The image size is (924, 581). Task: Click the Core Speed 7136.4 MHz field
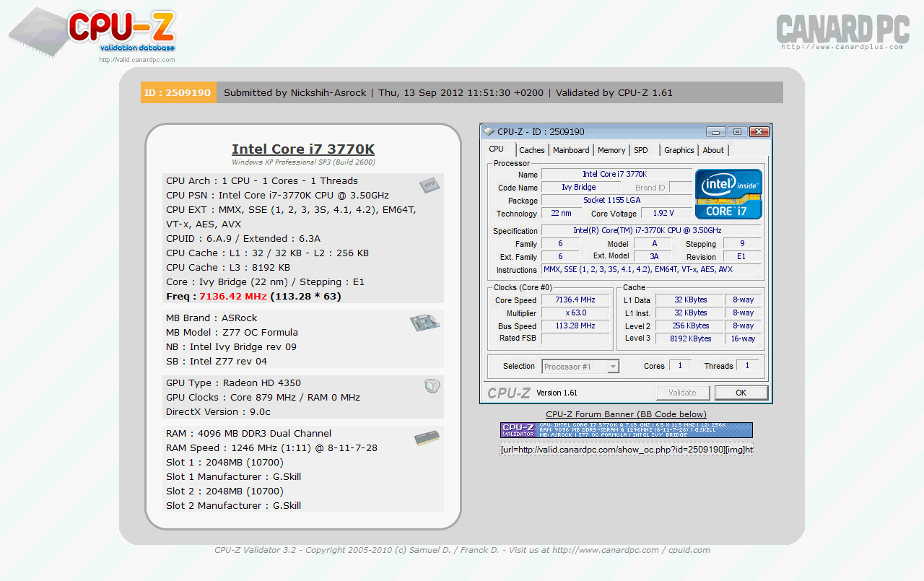tap(575, 300)
